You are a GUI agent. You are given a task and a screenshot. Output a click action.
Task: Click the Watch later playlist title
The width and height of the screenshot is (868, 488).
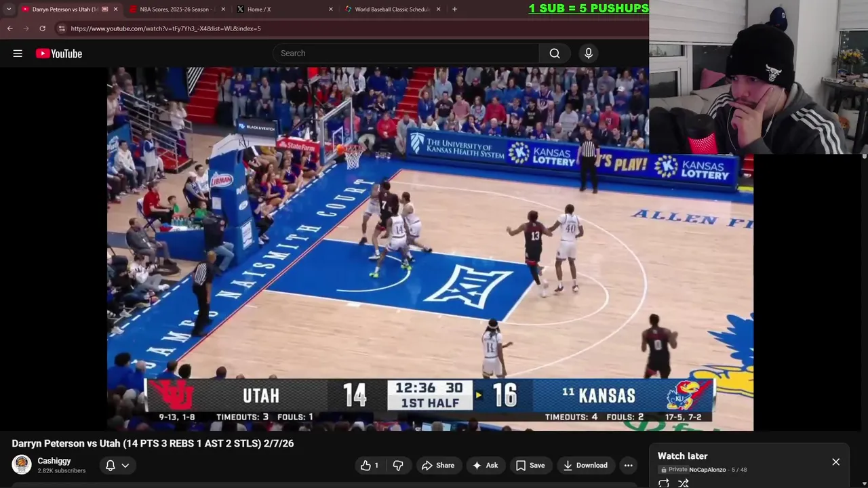point(682,456)
